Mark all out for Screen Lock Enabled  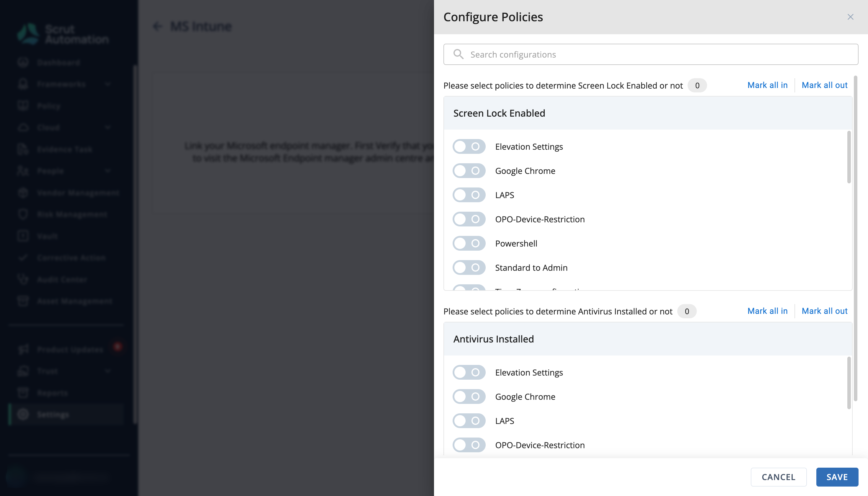click(824, 85)
